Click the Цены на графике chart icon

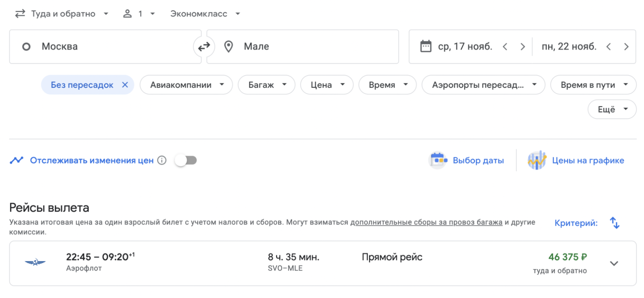537,160
